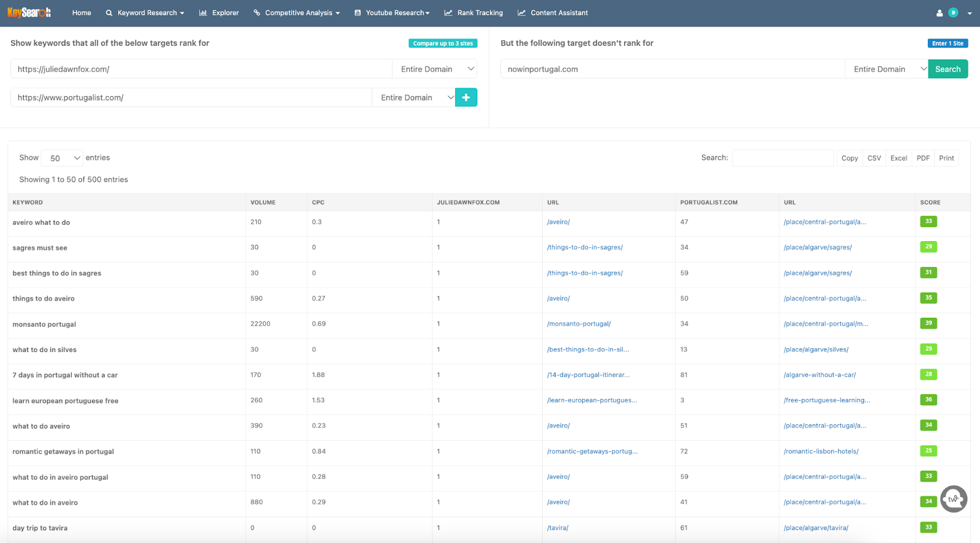
Task: Click the nowinportugal.com input field
Action: (673, 69)
